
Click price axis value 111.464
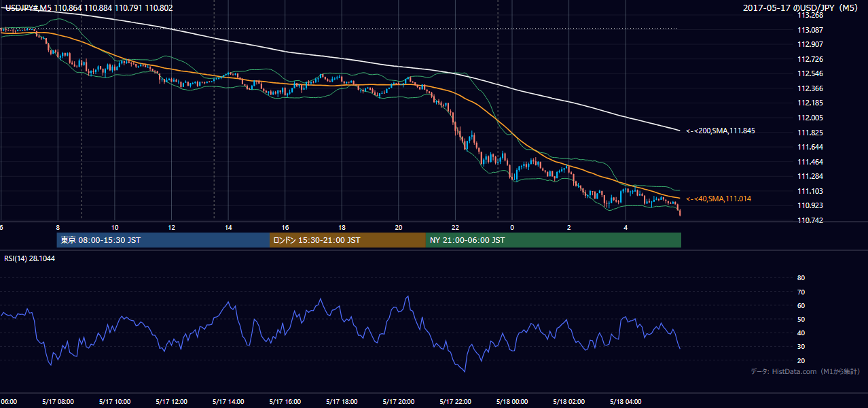pos(810,162)
